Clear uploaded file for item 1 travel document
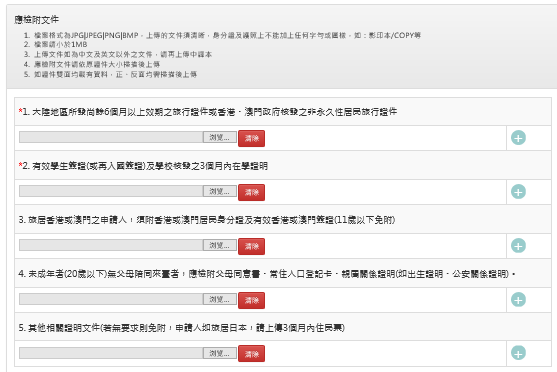557x372 pixels. click(x=252, y=139)
